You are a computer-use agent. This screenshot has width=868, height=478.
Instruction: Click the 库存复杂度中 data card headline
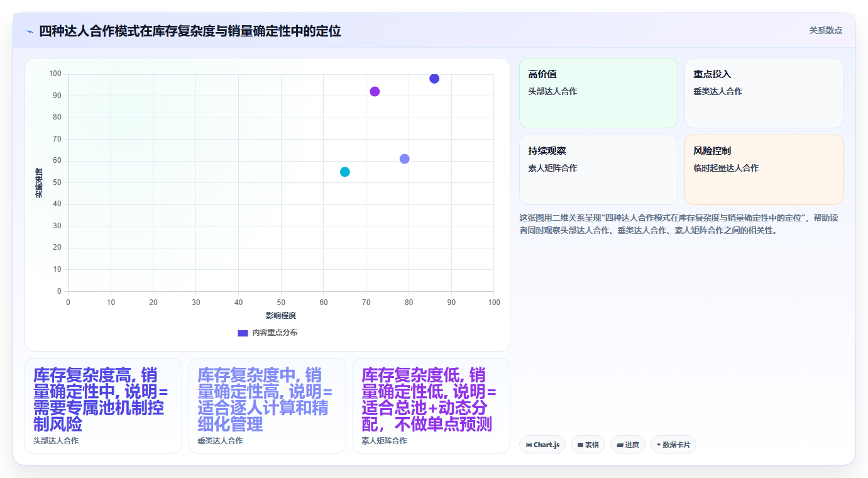(265, 399)
